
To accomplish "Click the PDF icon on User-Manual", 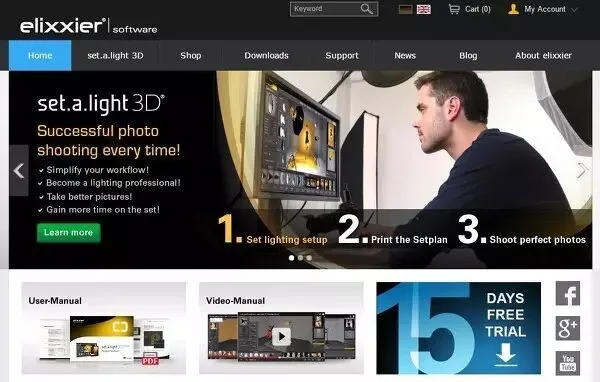I will [150, 359].
